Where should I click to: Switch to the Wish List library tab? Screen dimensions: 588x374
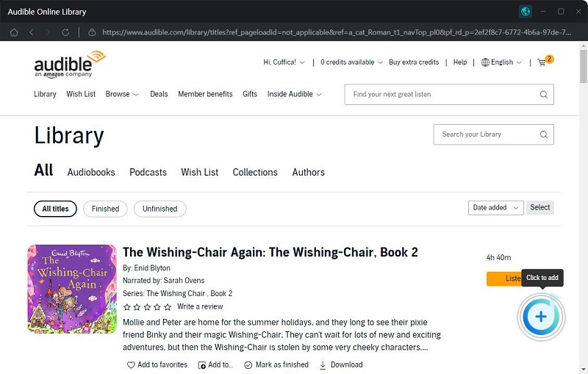point(199,173)
